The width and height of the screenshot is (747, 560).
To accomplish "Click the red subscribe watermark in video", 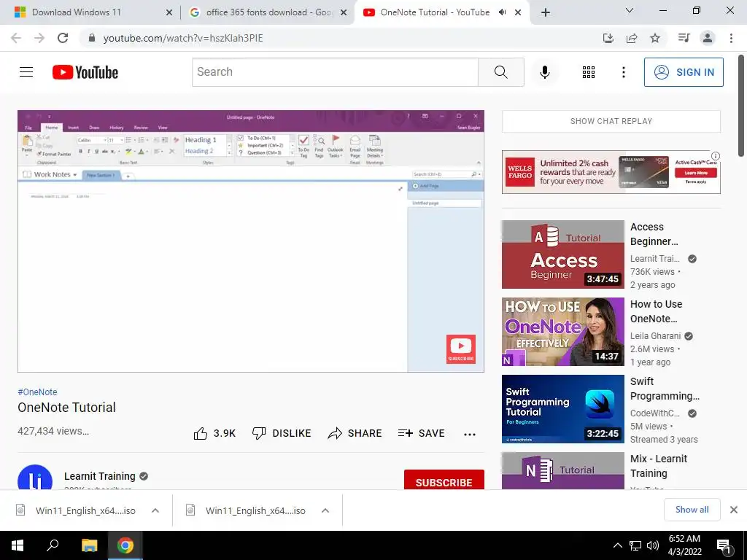I will click(461, 349).
